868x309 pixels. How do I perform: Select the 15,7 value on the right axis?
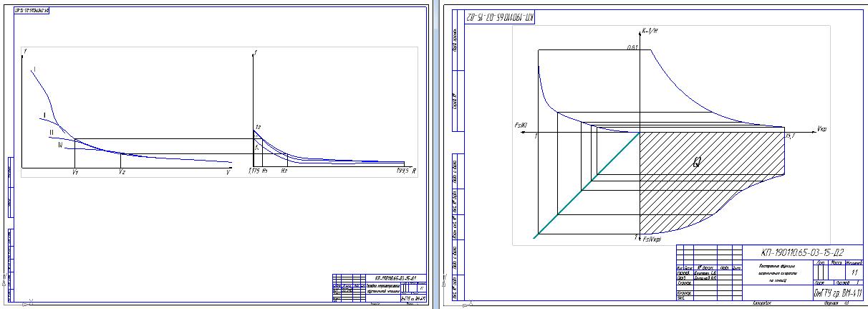click(789, 136)
